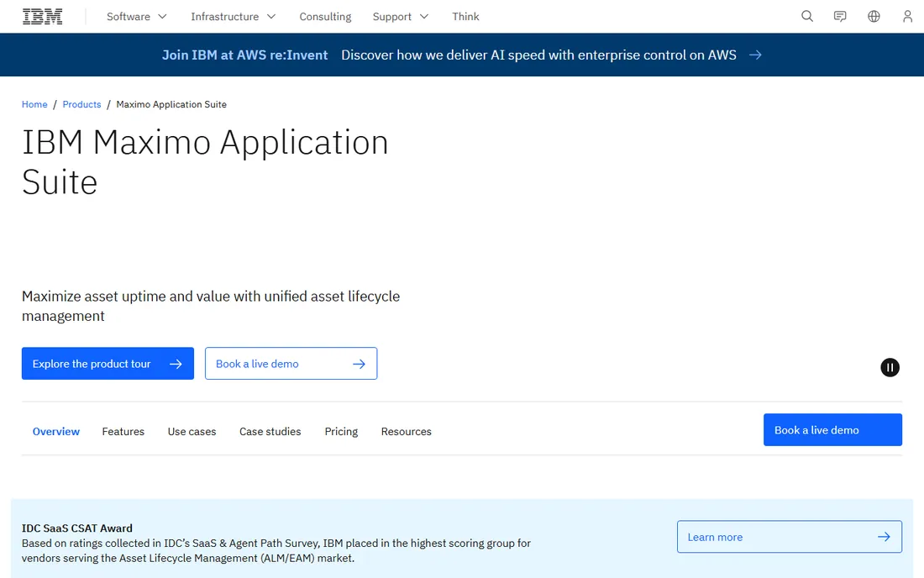Click the arrow in the AWS re:Invent banner
This screenshot has width=924, height=578.
(x=755, y=55)
